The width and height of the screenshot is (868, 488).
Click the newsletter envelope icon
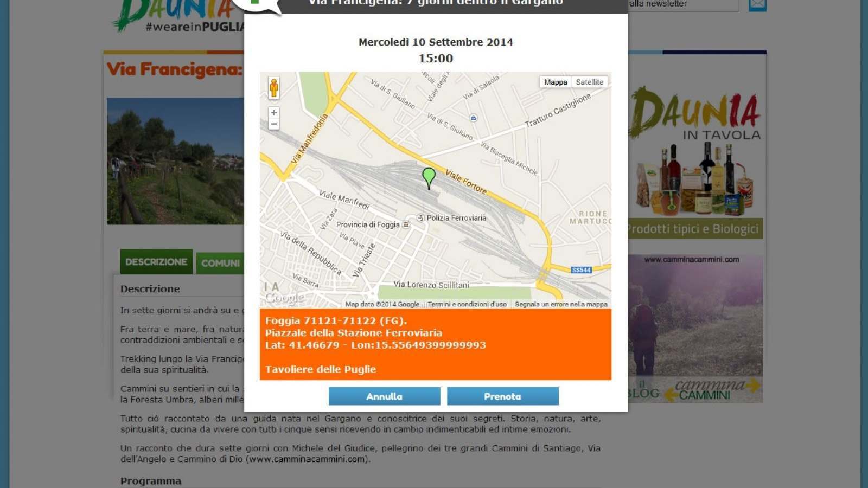(x=757, y=5)
